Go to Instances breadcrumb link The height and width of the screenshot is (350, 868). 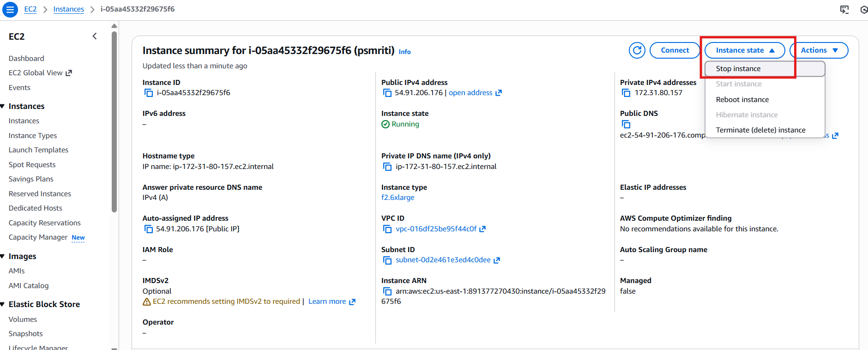(69, 9)
